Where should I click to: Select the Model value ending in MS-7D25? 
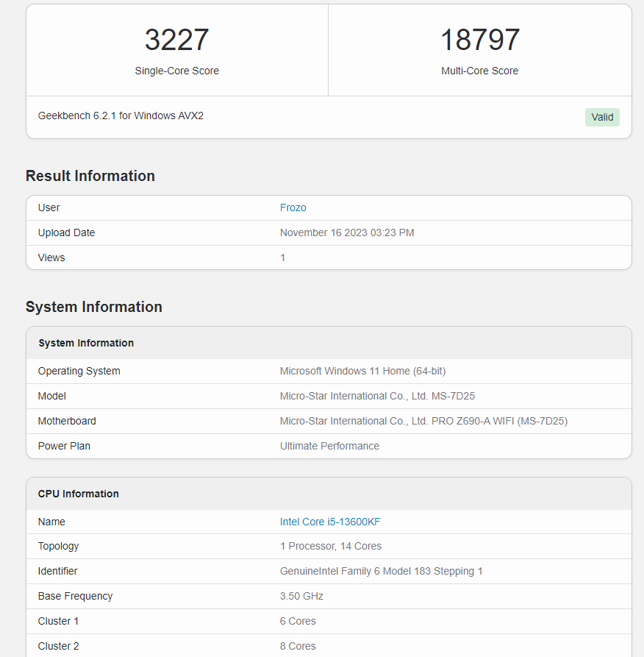(377, 396)
